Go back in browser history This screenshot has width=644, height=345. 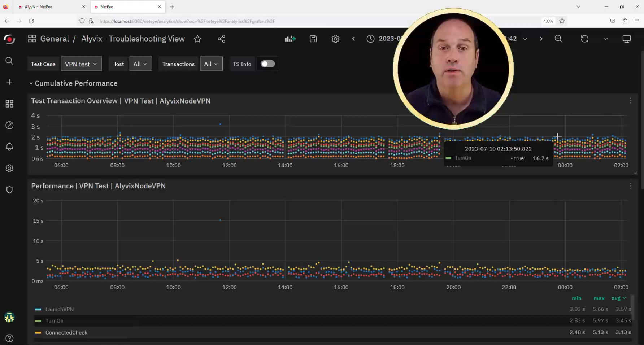tap(7, 21)
